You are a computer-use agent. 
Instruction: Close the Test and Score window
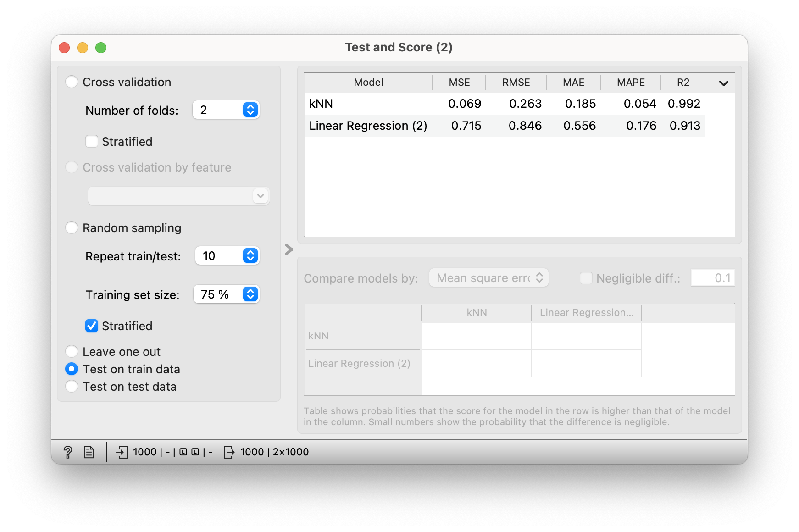pyautogui.click(x=64, y=48)
